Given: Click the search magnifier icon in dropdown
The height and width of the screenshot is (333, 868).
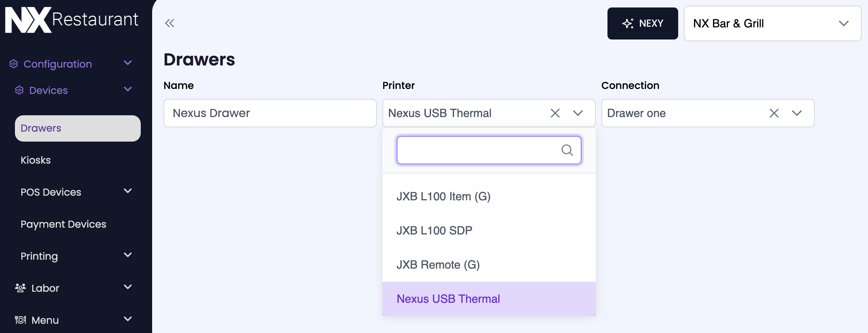Looking at the screenshot, I should coord(567,150).
